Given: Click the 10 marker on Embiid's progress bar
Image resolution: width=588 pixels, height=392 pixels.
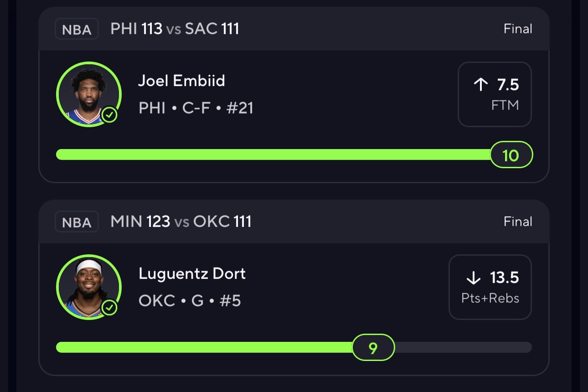Looking at the screenshot, I should [511, 155].
